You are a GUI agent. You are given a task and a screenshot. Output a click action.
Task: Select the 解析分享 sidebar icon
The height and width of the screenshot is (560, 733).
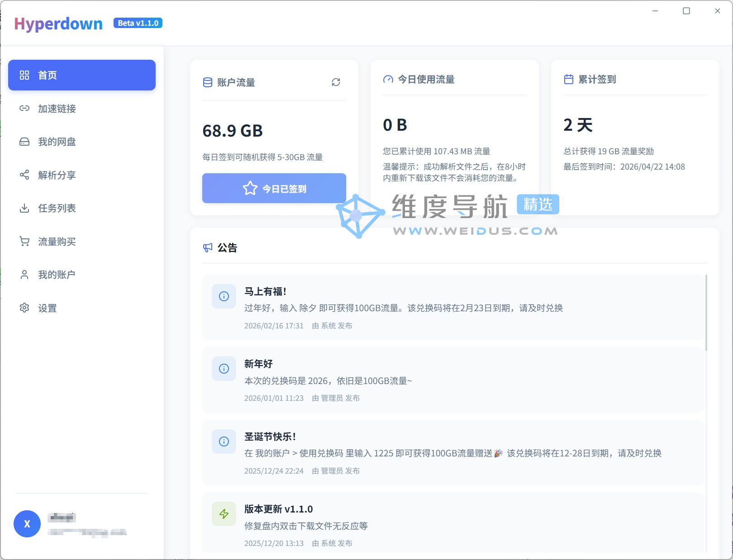click(x=25, y=175)
